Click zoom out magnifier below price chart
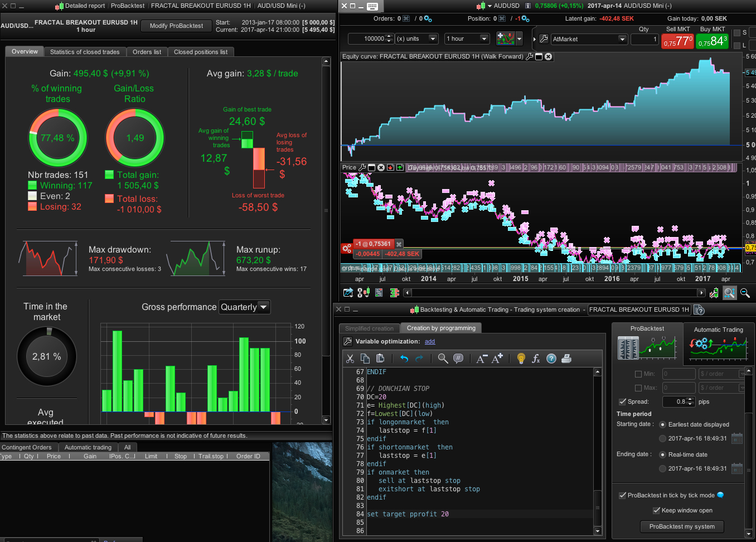756x542 pixels. point(745,293)
